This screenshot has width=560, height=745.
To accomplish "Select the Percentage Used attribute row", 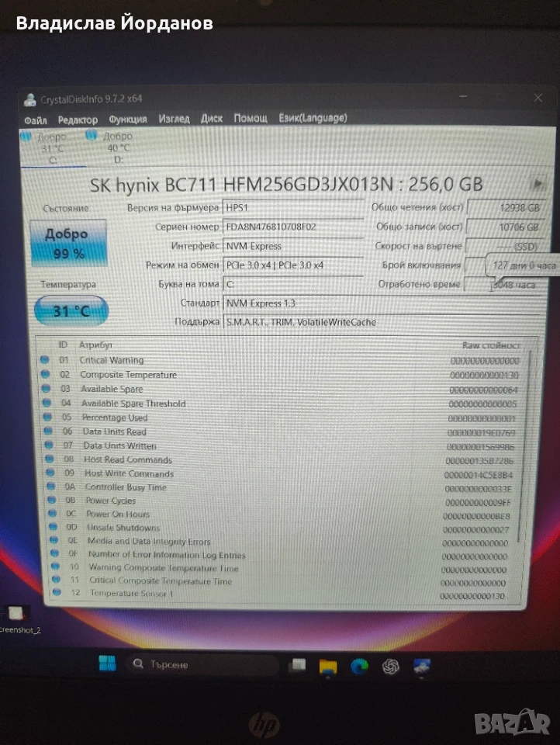I will click(281, 418).
